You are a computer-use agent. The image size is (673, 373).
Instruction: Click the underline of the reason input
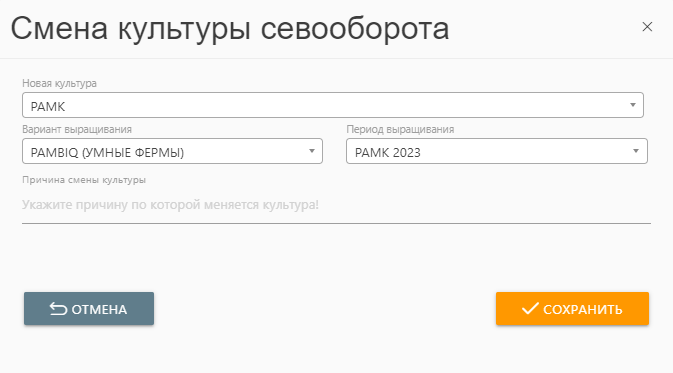336,223
